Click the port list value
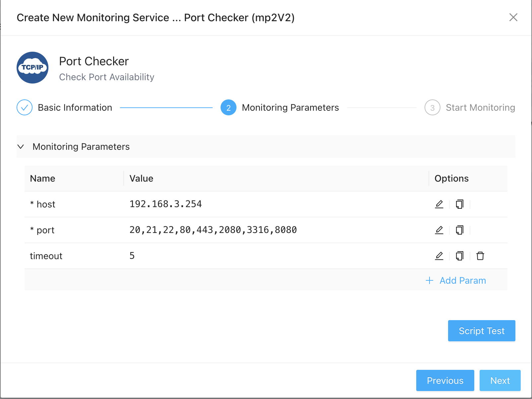Viewport: 532px width, 399px height. [213, 230]
